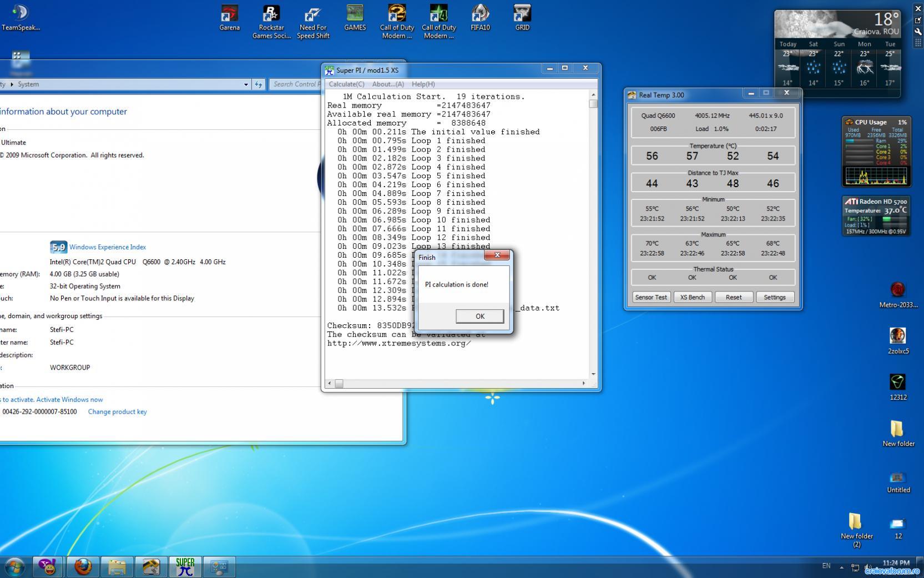Open the 12312 desktop icon
The height and width of the screenshot is (578, 924).
pyautogui.click(x=898, y=387)
